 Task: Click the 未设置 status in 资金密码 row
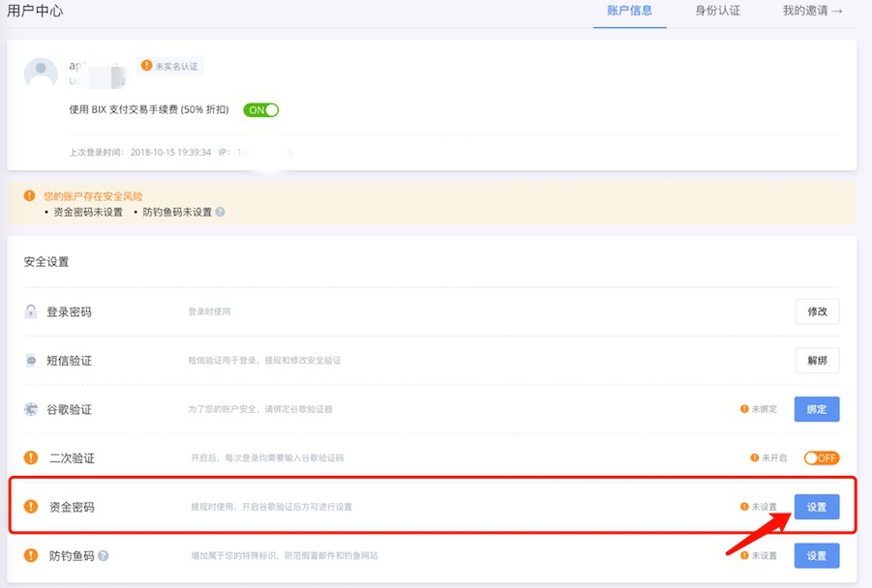point(759,507)
